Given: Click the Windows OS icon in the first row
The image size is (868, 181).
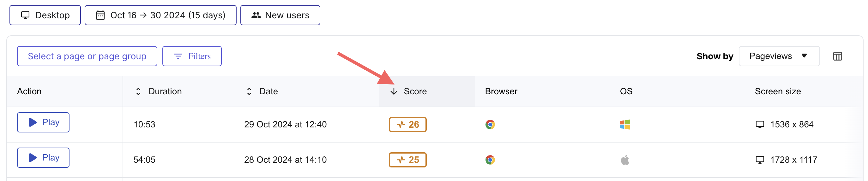Looking at the screenshot, I should pyautogui.click(x=625, y=125).
